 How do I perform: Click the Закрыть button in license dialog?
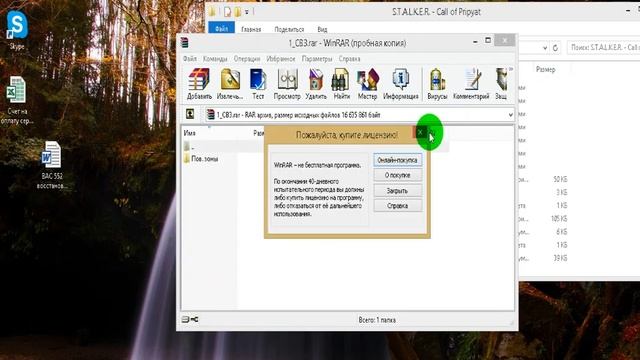point(398,191)
